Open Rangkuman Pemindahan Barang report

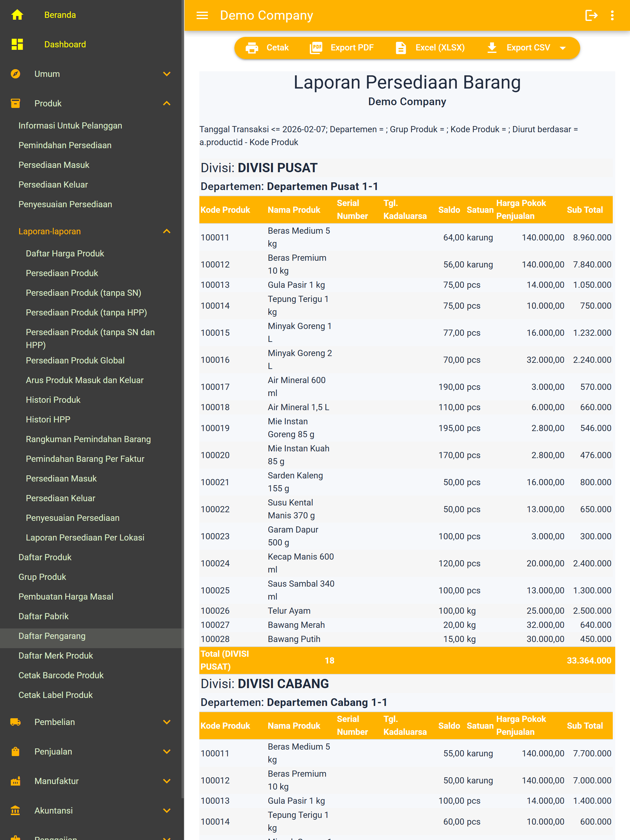pos(88,439)
